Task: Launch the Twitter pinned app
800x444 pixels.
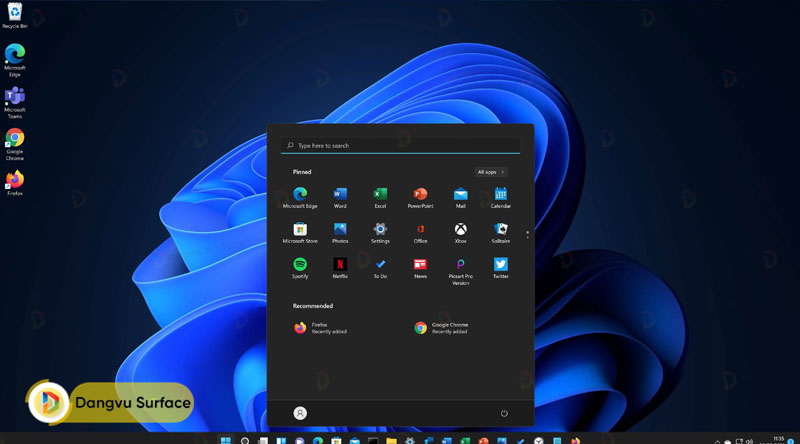Action: pyautogui.click(x=500, y=265)
